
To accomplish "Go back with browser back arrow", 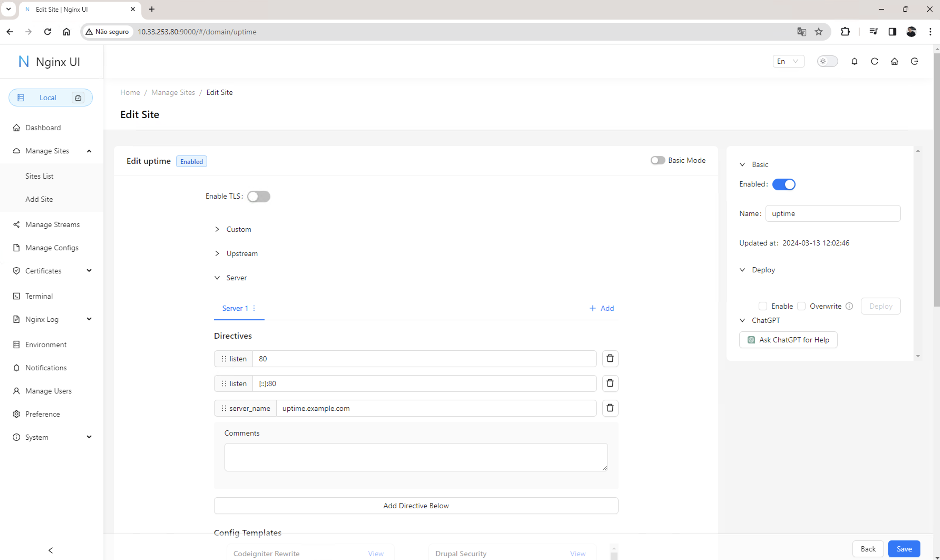I will tap(10, 32).
